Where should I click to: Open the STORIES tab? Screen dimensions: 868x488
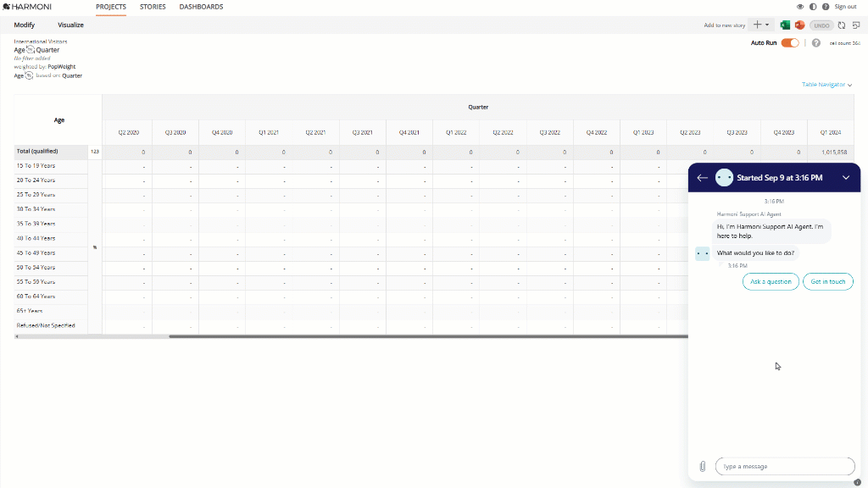click(x=153, y=7)
